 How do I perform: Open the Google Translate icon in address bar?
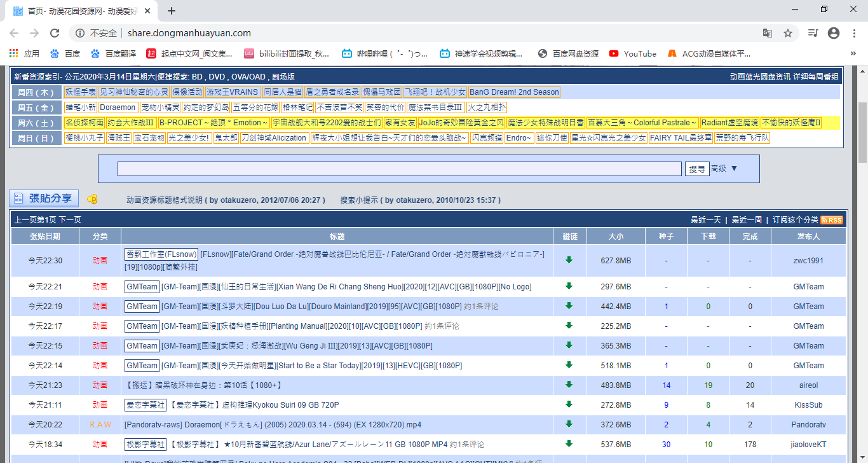click(768, 33)
